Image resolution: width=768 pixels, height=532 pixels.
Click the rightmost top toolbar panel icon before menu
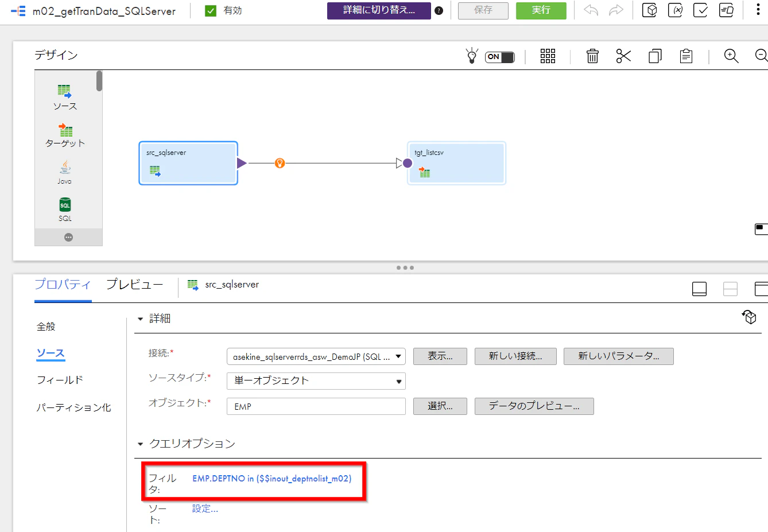(x=726, y=10)
